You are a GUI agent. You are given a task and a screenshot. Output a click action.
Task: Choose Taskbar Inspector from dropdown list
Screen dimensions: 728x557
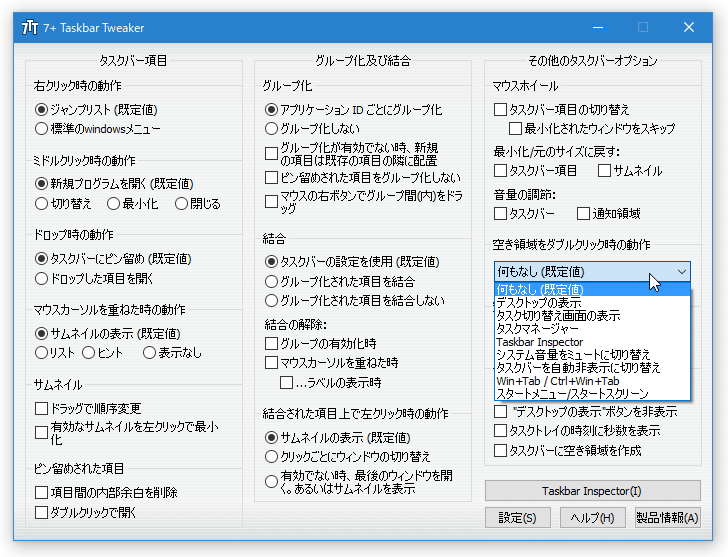point(593,342)
